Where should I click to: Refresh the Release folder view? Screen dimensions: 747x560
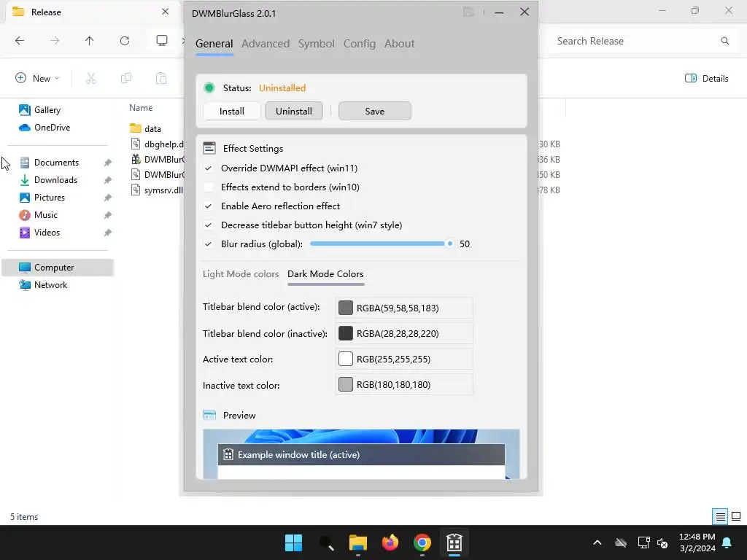pos(125,41)
